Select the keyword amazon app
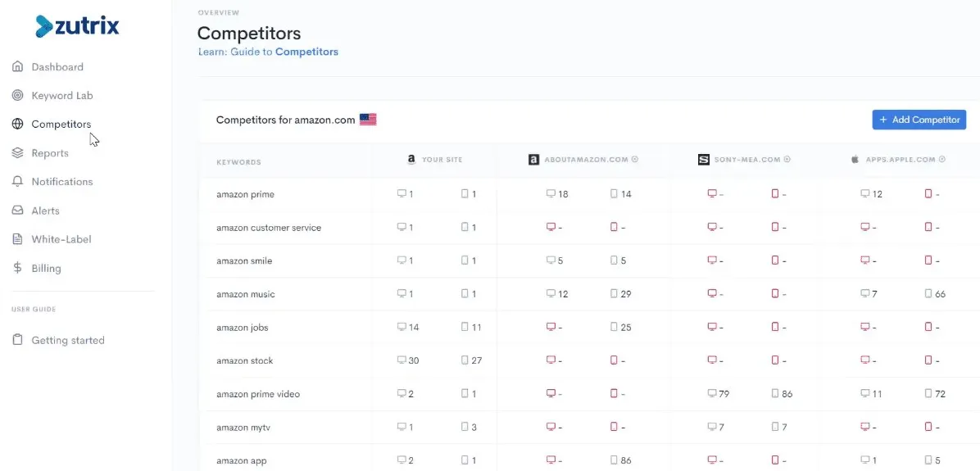The width and height of the screenshot is (980, 471). point(241,461)
